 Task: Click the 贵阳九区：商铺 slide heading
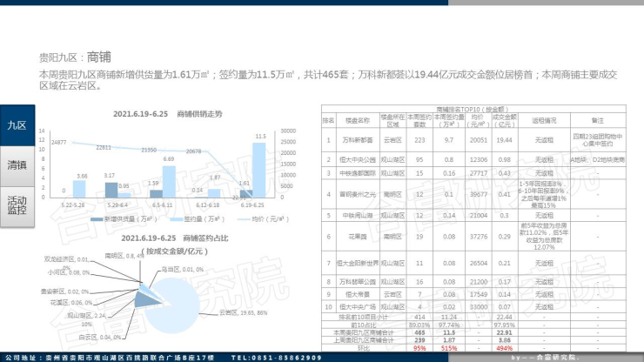(75, 57)
